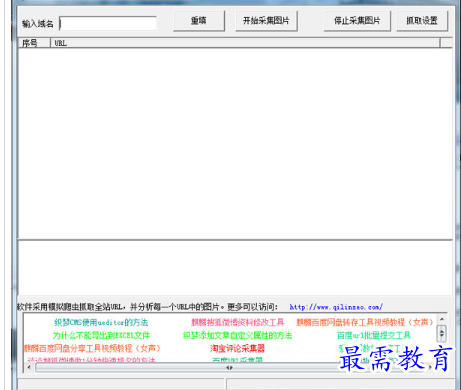Open 麒麟百度网盘分享工具视频教程（女声） link
Image resolution: width=461 pixels, height=390 pixels.
pos(92,348)
